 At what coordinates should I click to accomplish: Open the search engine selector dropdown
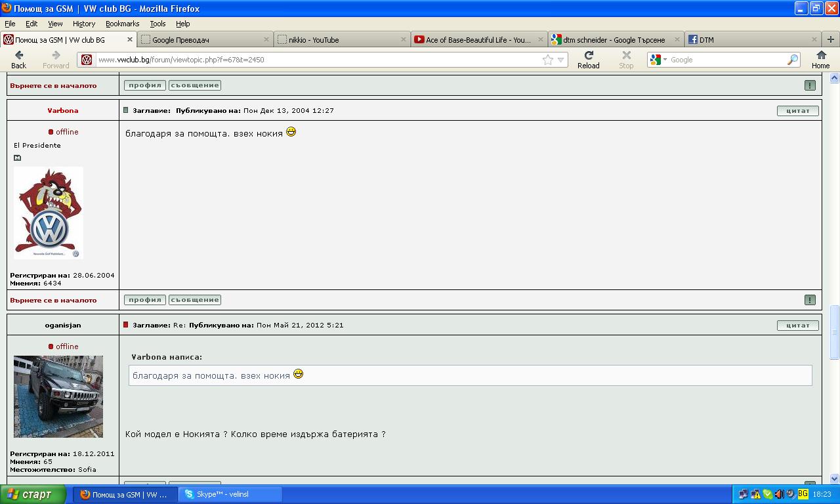(658, 60)
